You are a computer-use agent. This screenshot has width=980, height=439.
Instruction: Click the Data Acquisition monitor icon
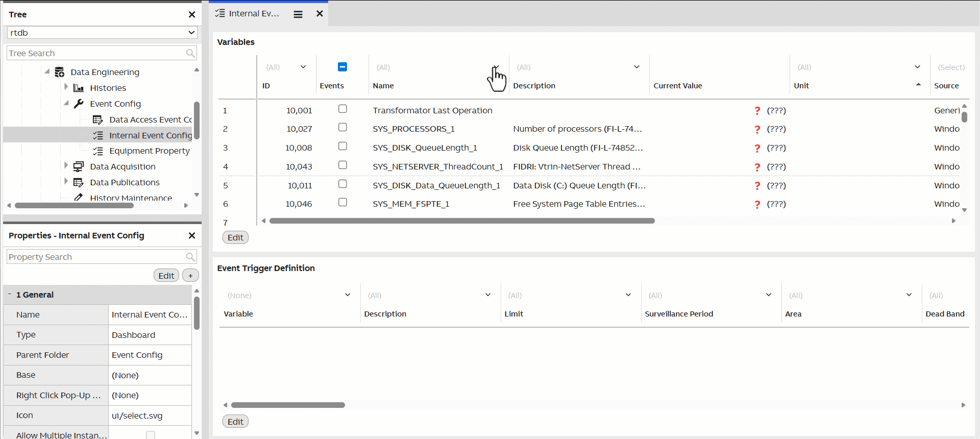pos(79,166)
